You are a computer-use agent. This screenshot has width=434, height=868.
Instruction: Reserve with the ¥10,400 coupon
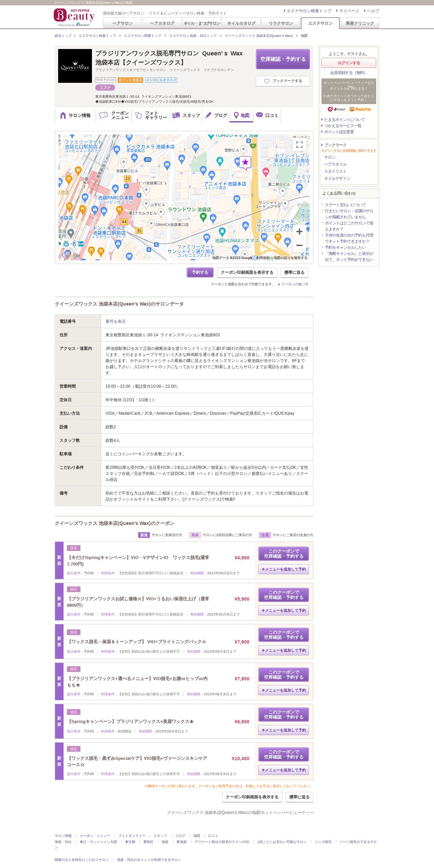[284, 754]
